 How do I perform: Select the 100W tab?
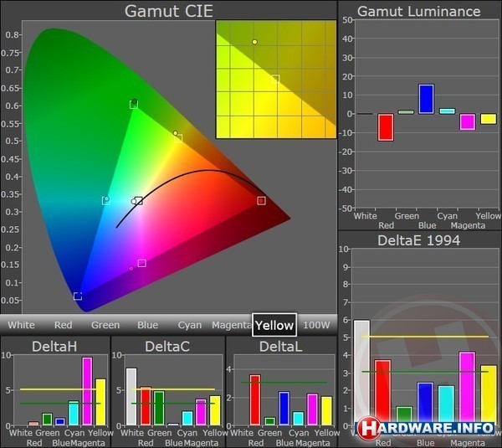tap(316, 325)
